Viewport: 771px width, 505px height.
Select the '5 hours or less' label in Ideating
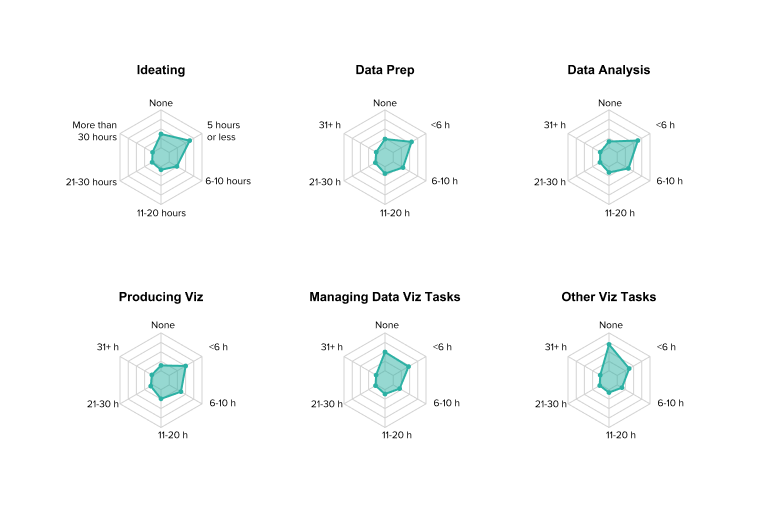pos(223,131)
